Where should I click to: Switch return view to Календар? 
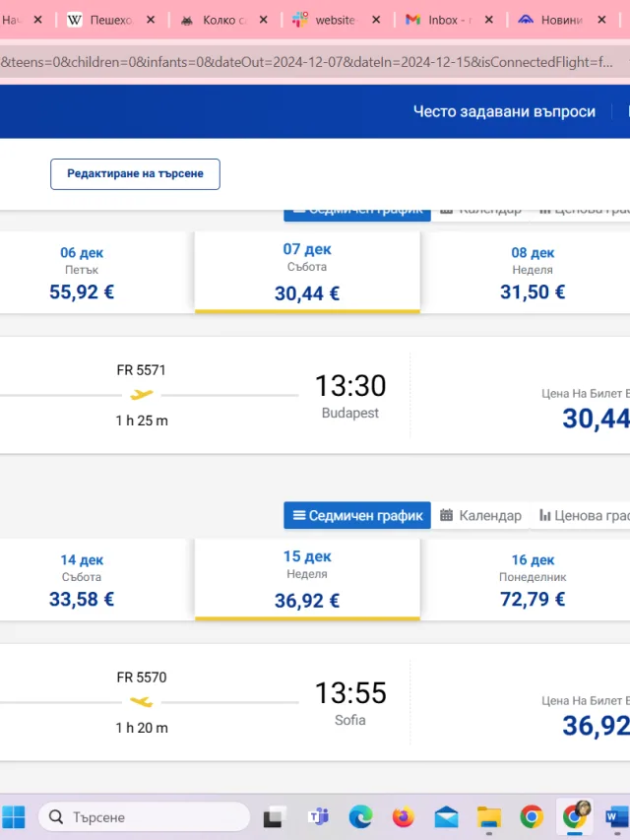click(x=480, y=515)
